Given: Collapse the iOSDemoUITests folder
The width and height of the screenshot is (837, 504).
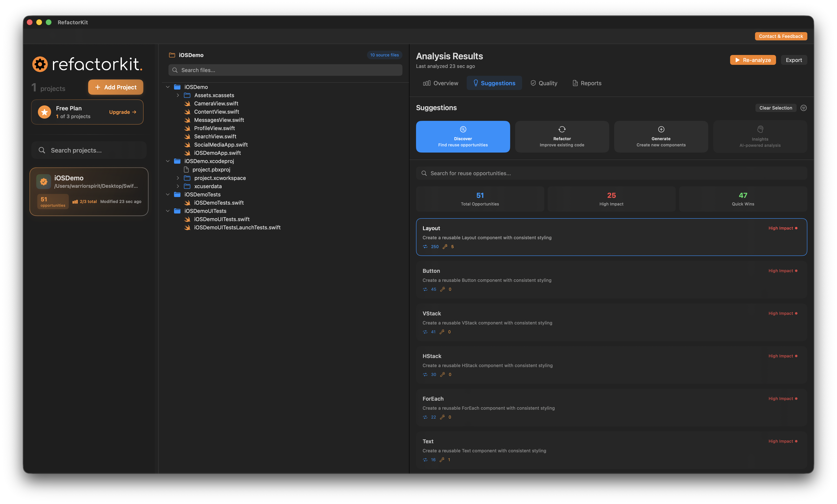Looking at the screenshot, I should pos(168,211).
